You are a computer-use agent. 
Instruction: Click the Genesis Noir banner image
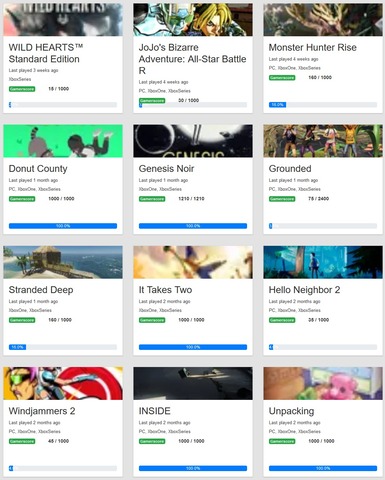(x=193, y=141)
